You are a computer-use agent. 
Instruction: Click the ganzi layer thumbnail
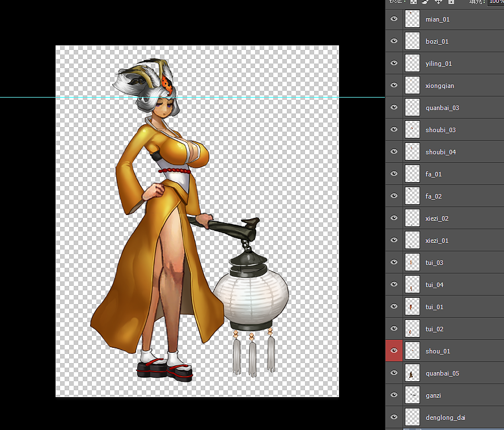click(412, 395)
